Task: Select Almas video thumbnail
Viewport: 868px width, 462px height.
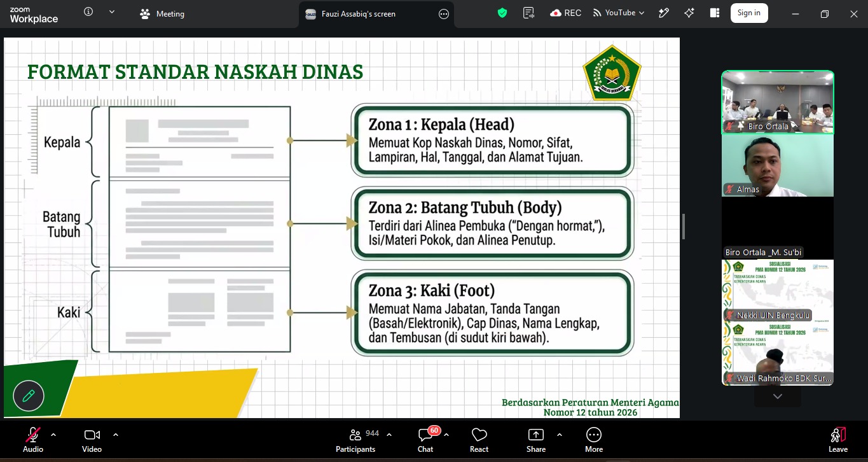Action: [778, 165]
